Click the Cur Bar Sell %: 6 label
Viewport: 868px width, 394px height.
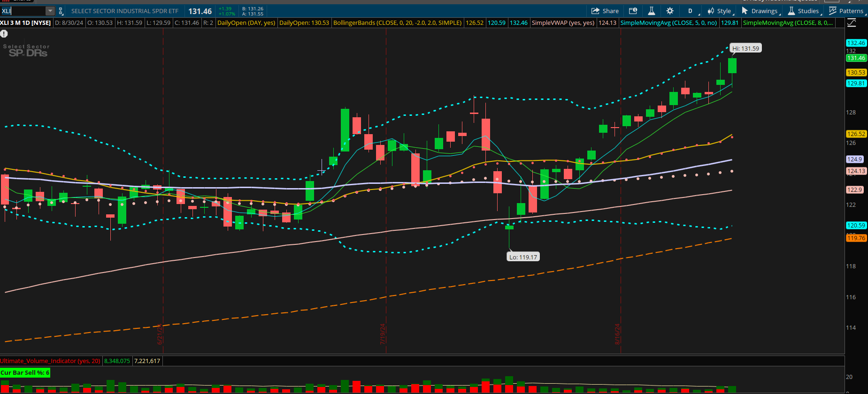(x=25, y=372)
